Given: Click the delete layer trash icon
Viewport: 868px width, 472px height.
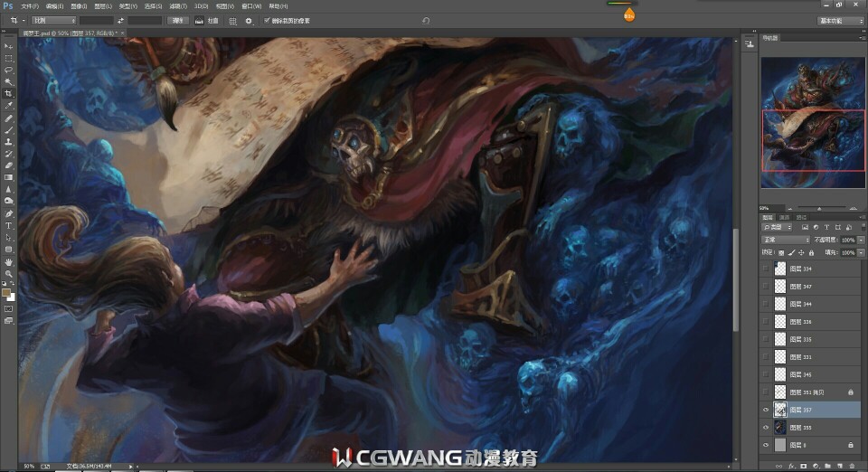Looking at the screenshot, I should [x=852, y=467].
